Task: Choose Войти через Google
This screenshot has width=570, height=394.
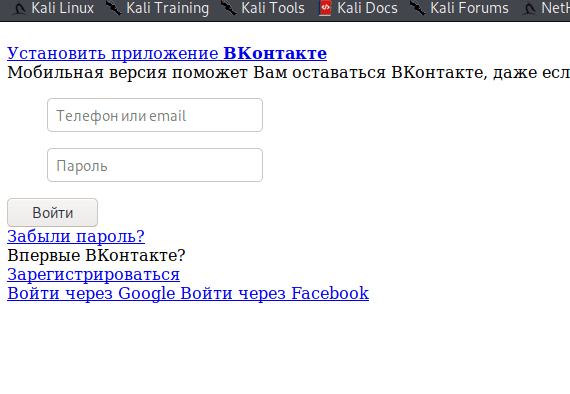Action: (91, 293)
